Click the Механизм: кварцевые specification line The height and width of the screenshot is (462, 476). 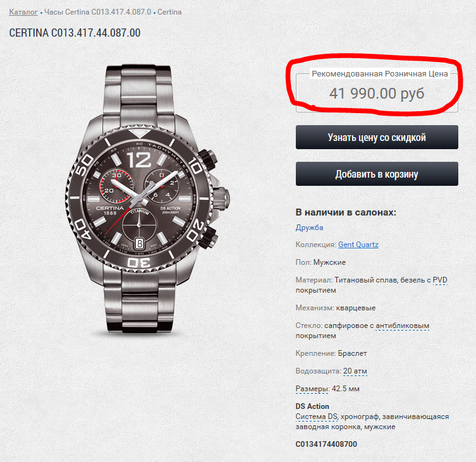tap(335, 308)
